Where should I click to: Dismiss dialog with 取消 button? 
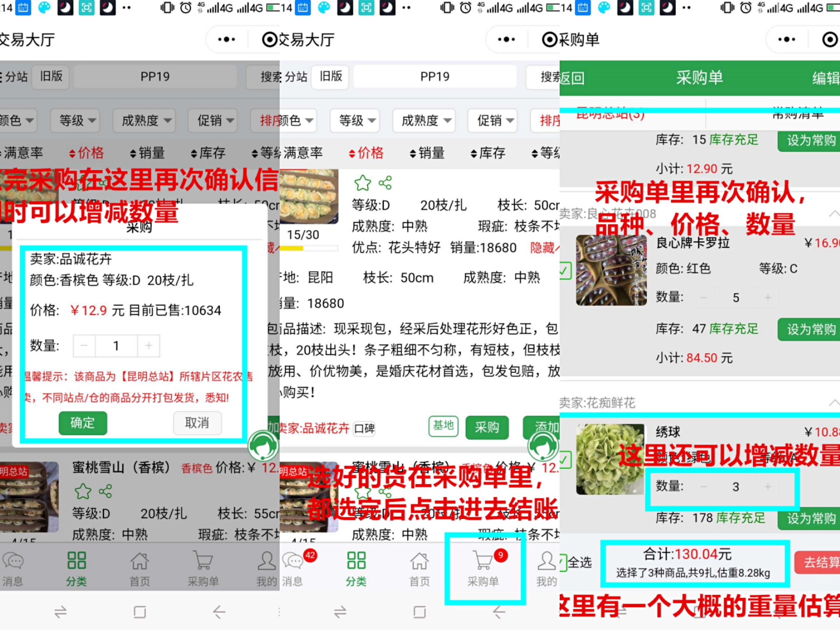coord(197,423)
